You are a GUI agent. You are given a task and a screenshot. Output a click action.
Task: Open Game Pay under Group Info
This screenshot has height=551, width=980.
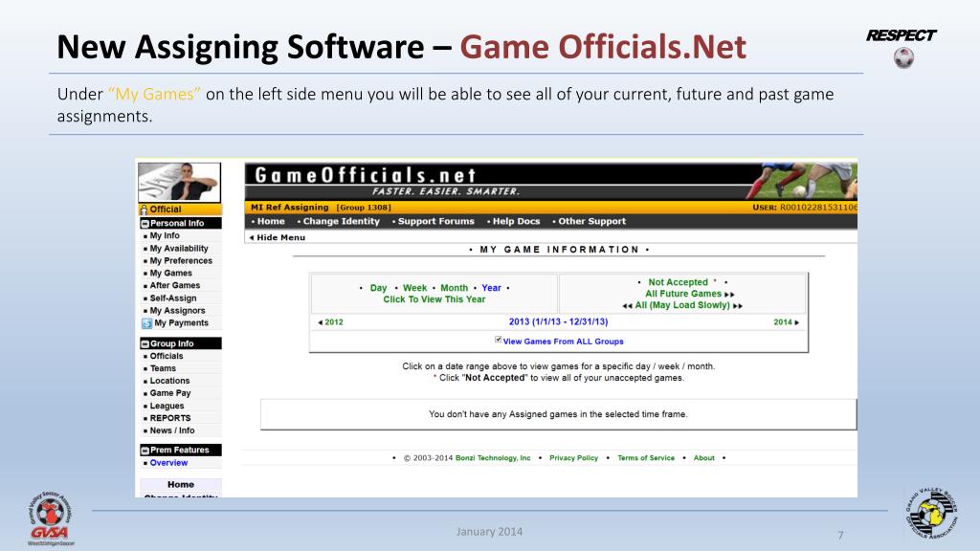(x=170, y=393)
